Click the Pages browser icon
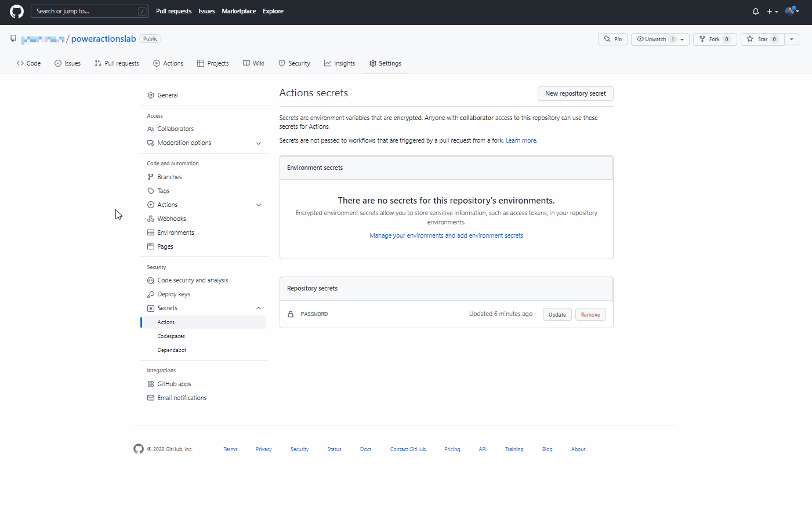812x512 pixels. [150, 246]
